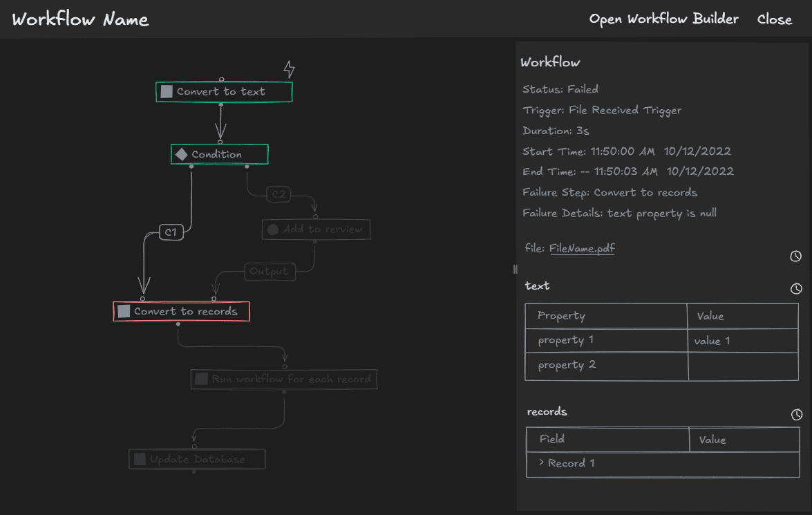Click the empty value cell for property 2
The width and height of the screenshot is (812, 515).
click(x=742, y=365)
